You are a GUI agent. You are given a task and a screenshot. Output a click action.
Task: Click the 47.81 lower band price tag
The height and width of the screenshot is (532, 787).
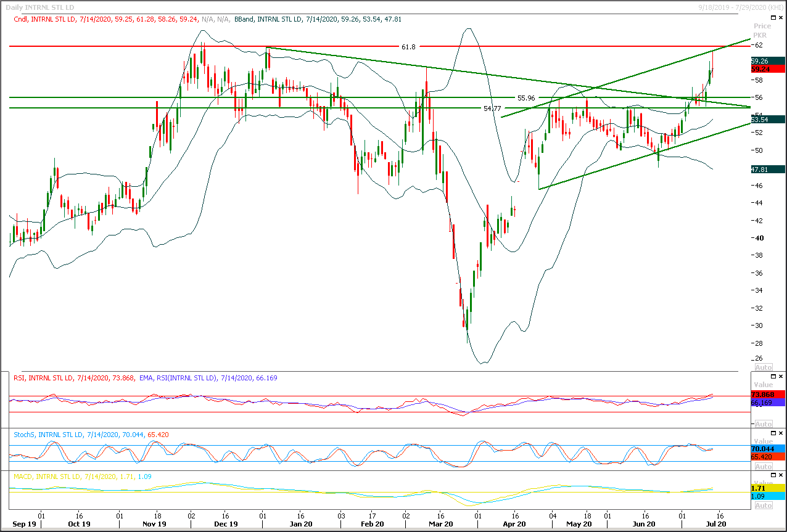tap(767, 169)
